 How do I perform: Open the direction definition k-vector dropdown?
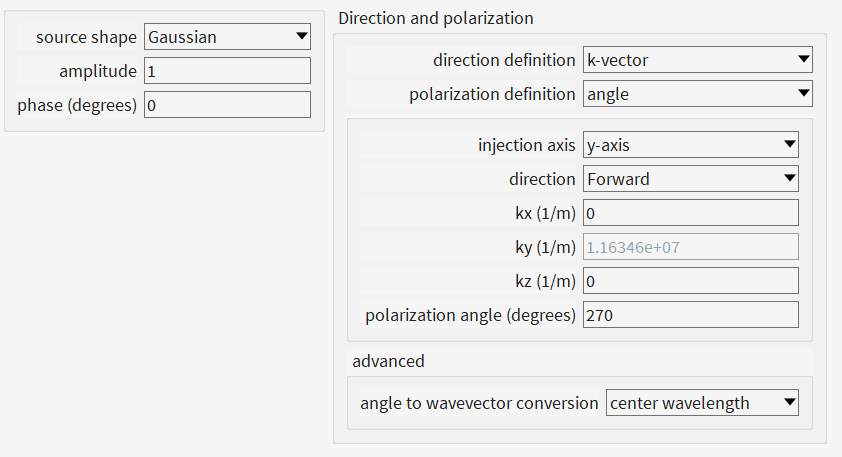tap(698, 60)
